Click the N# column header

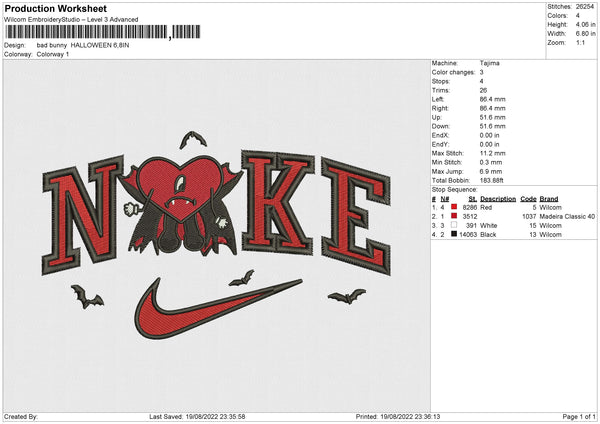(x=445, y=199)
